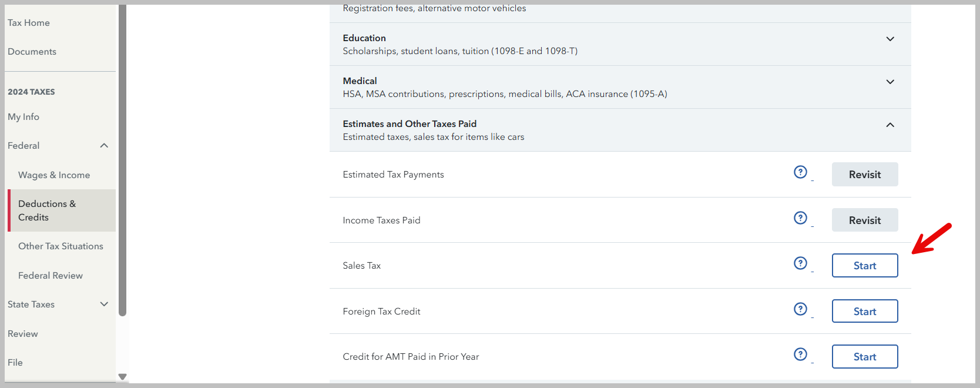The image size is (980, 388).
Task: Collapse Estimates and Other Taxes Paid chevron
Action: tap(890, 125)
